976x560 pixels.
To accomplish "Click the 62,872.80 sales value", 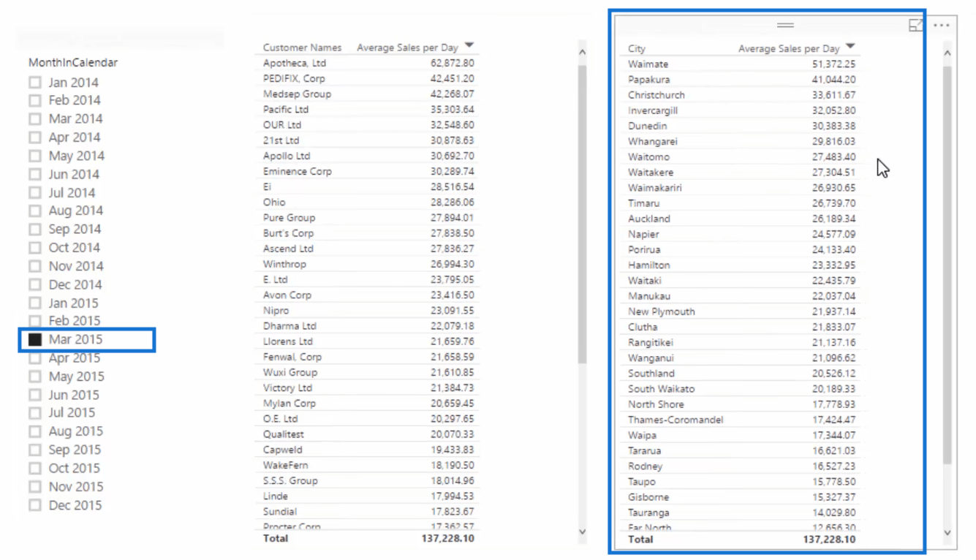I will [x=452, y=64].
